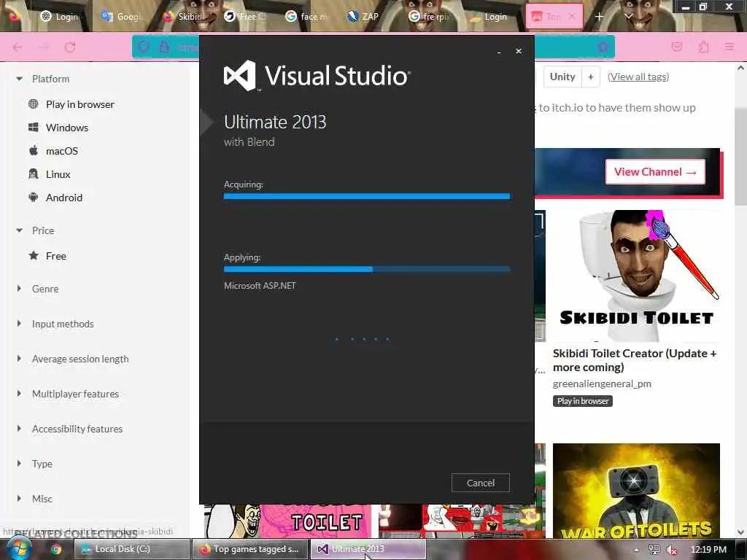Open the View all tags link
This screenshot has width=747, height=560.
point(638,77)
